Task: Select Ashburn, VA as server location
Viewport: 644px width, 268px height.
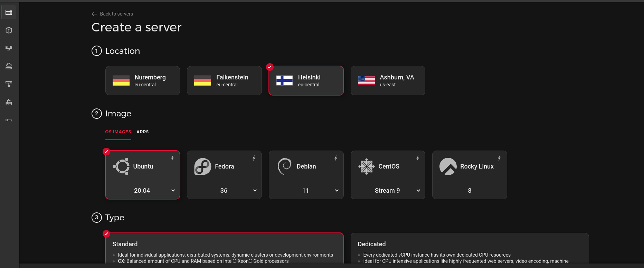Action: tap(388, 80)
